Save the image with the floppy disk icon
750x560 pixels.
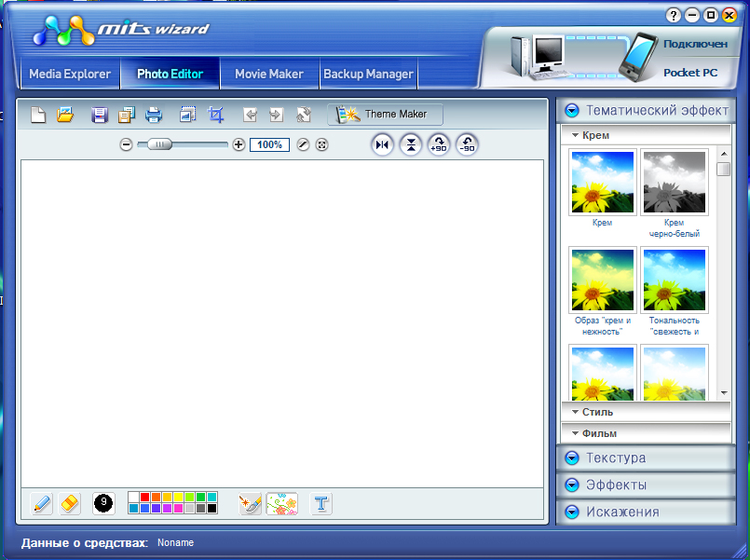tap(100, 115)
